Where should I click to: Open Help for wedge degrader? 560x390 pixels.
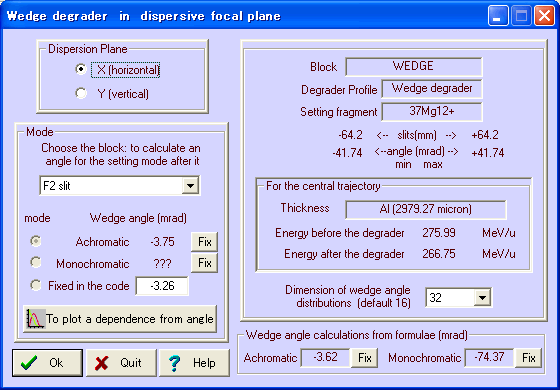(x=194, y=363)
